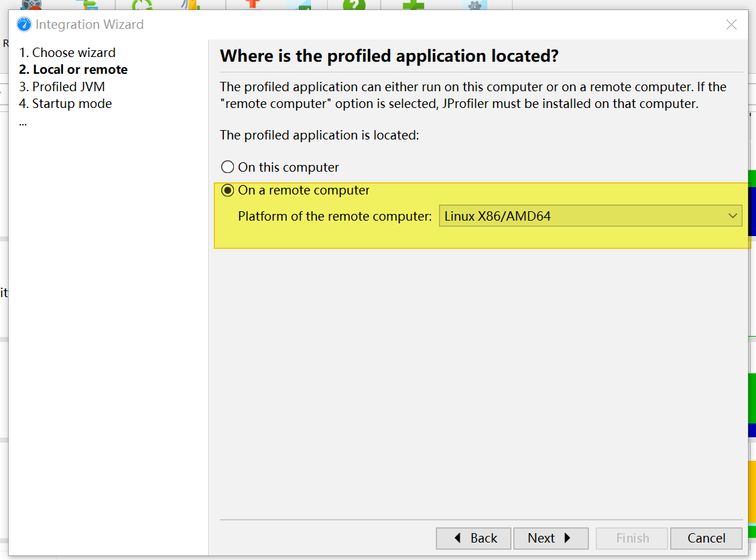Click the green plus toolbar icon

[414, 4]
